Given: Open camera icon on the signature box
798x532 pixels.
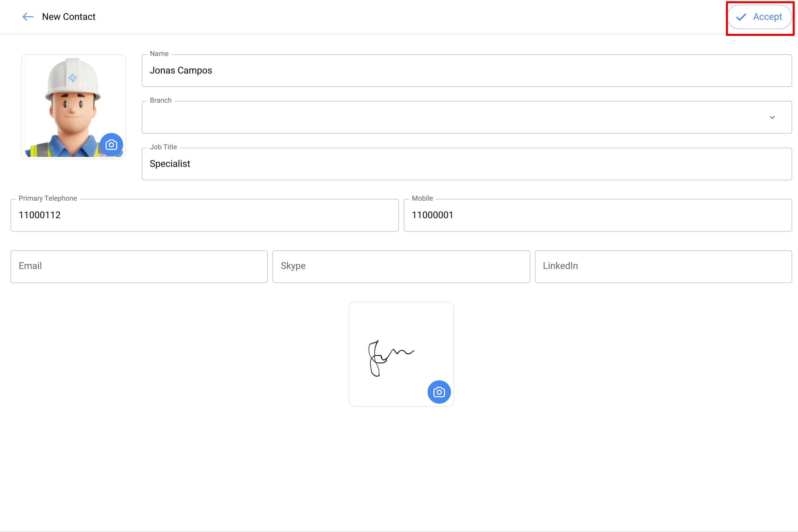Looking at the screenshot, I should (439, 392).
